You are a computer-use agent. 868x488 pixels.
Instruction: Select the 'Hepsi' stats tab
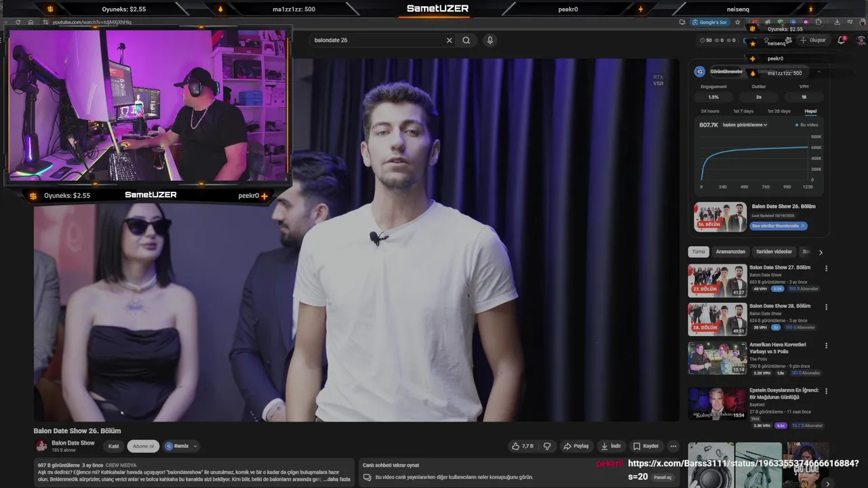click(x=810, y=111)
